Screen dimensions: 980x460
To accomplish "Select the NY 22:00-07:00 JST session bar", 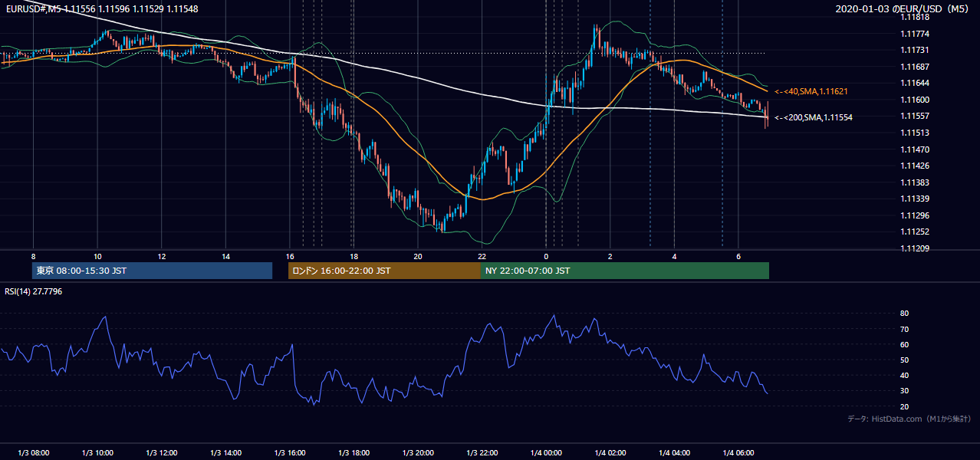I will (625, 271).
